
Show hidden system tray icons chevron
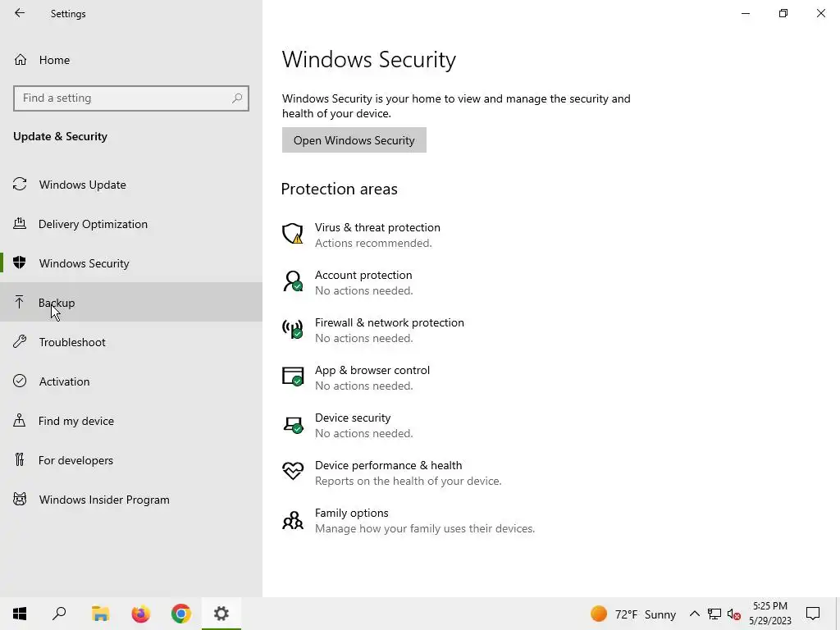click(x=694, y=614)
